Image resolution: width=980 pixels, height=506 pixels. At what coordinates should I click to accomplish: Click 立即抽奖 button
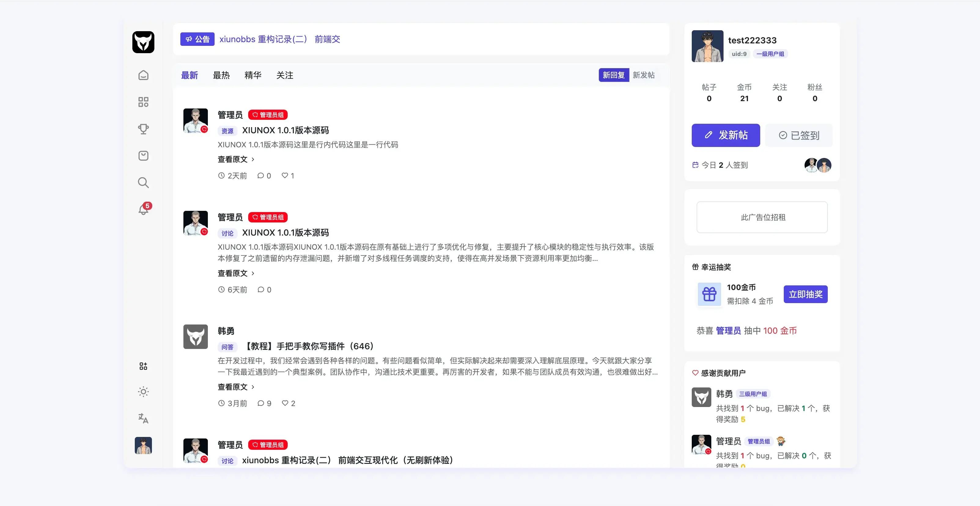click(x=805, y=294)
